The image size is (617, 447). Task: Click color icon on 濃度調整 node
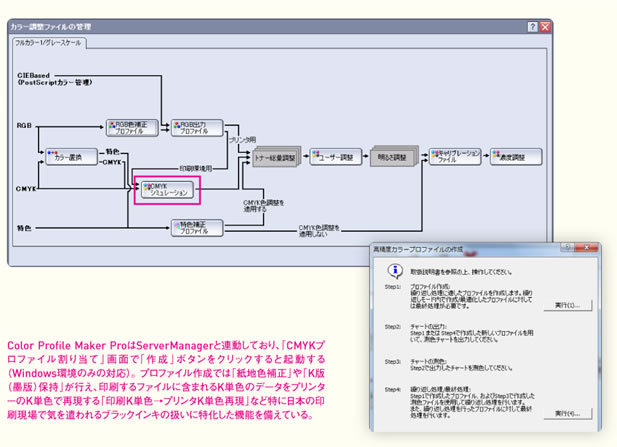pos(496,154)
